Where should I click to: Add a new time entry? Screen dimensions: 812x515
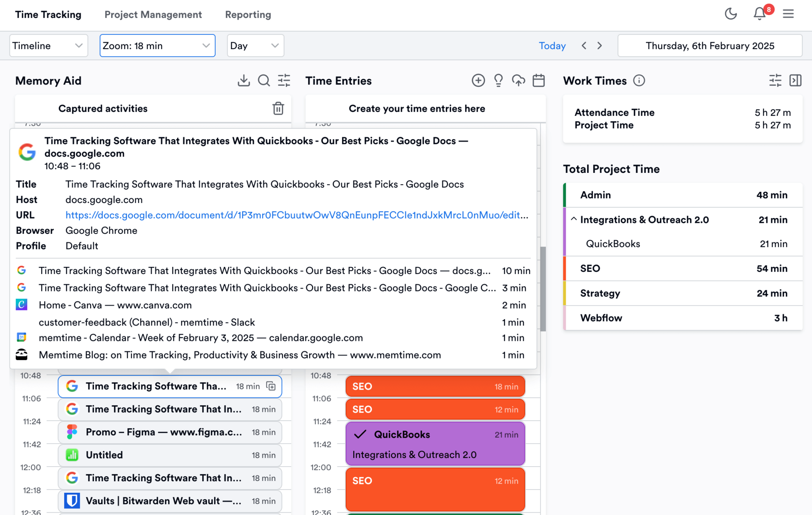[478, 80]
